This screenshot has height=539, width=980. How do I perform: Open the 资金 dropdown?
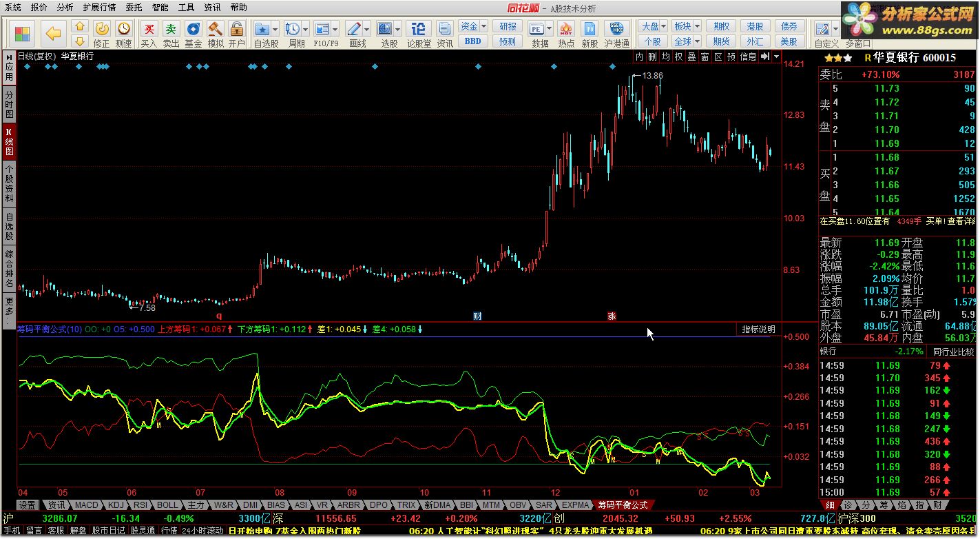pyautogui.click(x=473, y=26)
